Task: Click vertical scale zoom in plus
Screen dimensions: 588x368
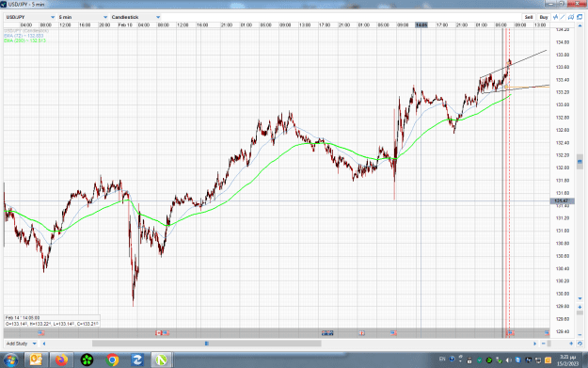Action: coord(580,307)
